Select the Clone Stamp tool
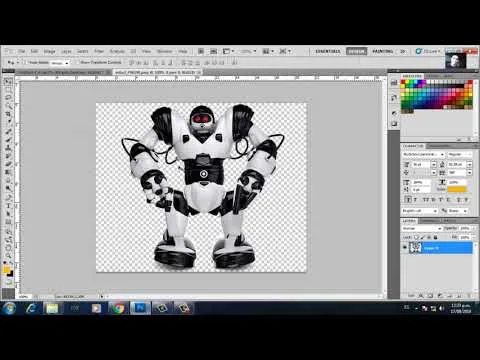This screenshot has width=480, height=360. point(8,147)
